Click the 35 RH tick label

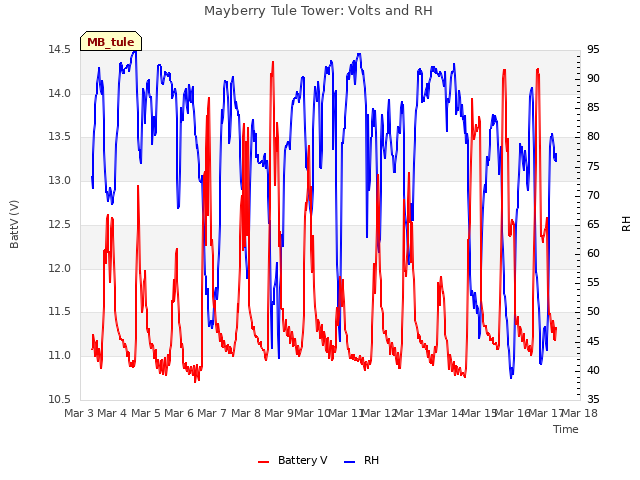593,400
